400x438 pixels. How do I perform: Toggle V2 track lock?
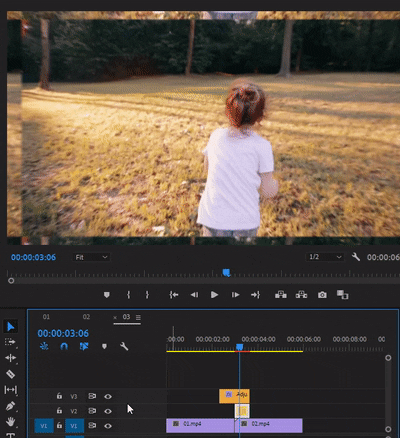point(59,411)
